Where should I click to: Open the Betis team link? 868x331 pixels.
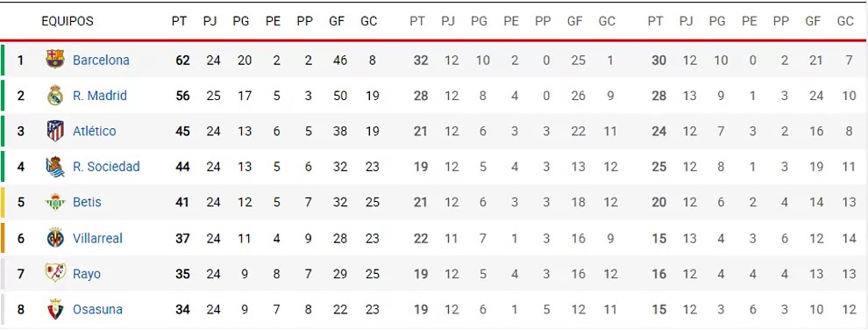(87, 202)
